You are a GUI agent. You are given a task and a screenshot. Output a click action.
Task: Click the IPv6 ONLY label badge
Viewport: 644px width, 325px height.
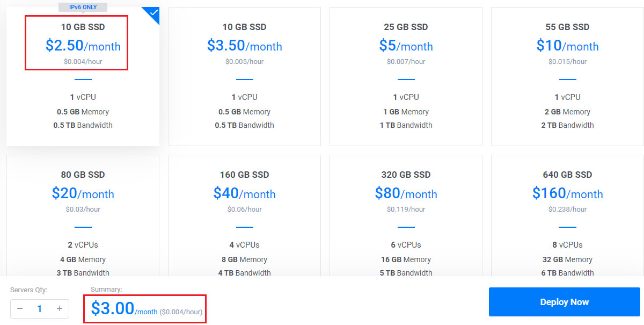point(83,7)
